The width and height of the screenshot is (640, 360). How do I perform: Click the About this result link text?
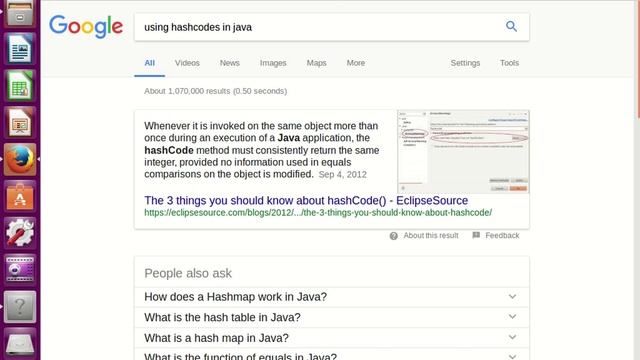[431, 236]
